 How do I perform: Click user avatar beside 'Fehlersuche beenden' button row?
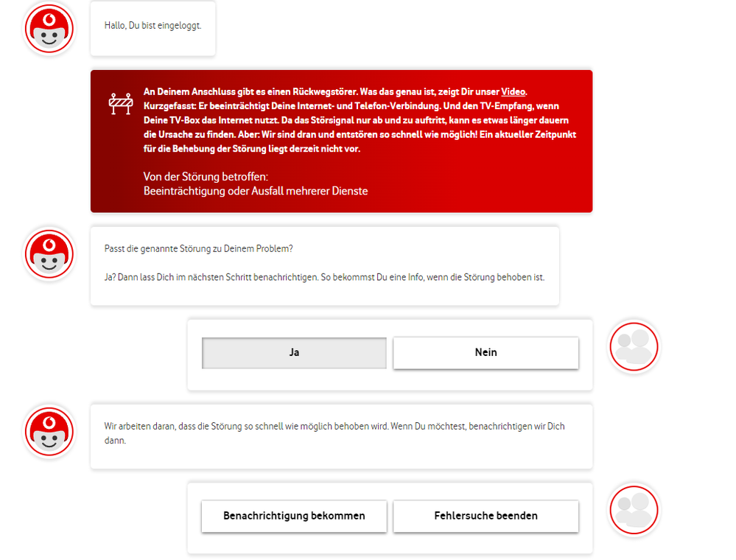tap(634, 510)
